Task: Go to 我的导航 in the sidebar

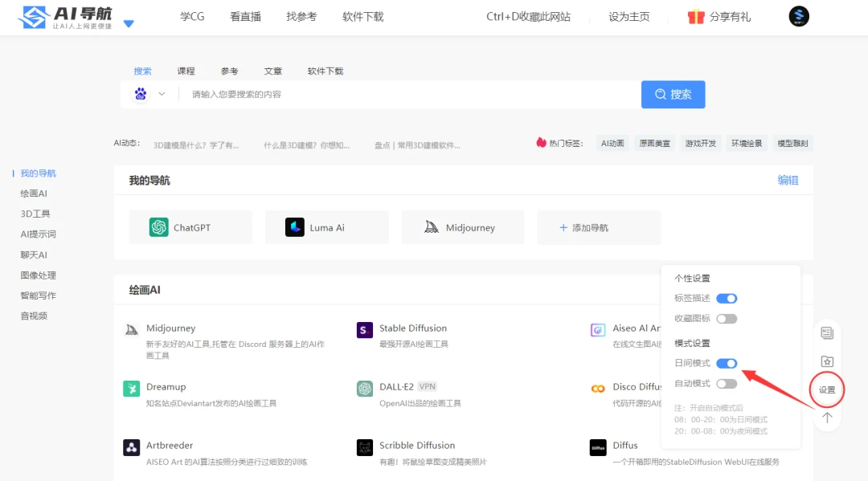Action: click(x=39, y=173)
